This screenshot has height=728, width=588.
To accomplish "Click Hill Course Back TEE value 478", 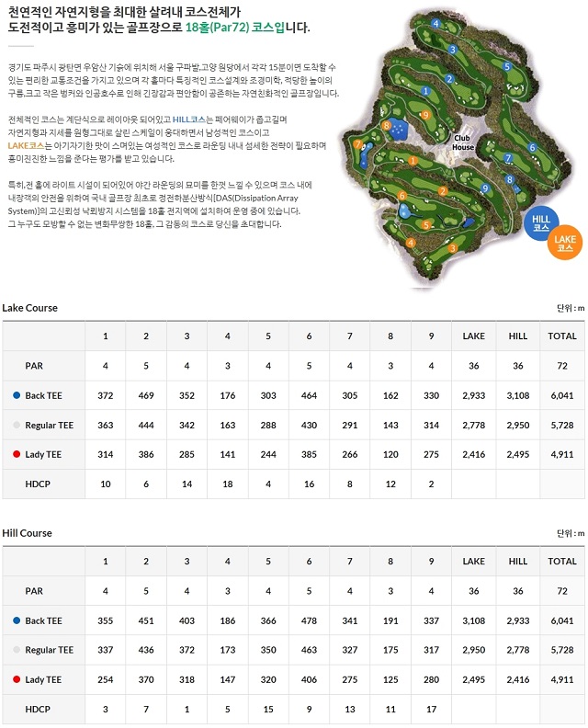I will [x=309, y=620].
